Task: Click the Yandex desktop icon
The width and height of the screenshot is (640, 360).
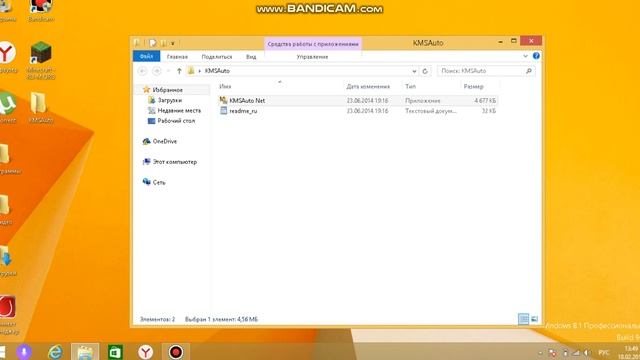Action: pos(7,57)
